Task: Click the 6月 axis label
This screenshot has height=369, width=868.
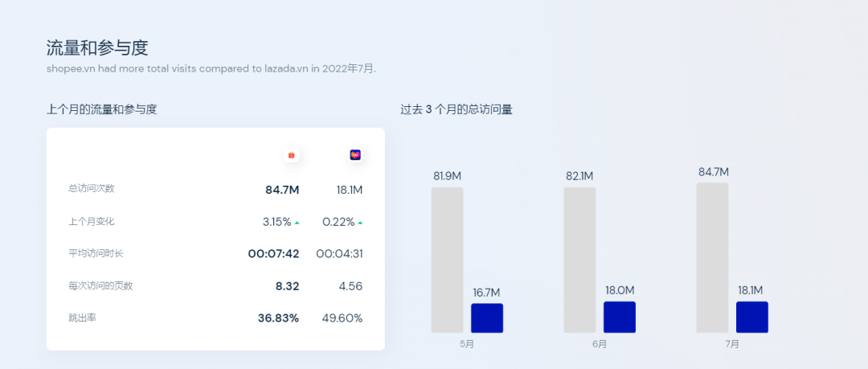Action: [600, 344]
